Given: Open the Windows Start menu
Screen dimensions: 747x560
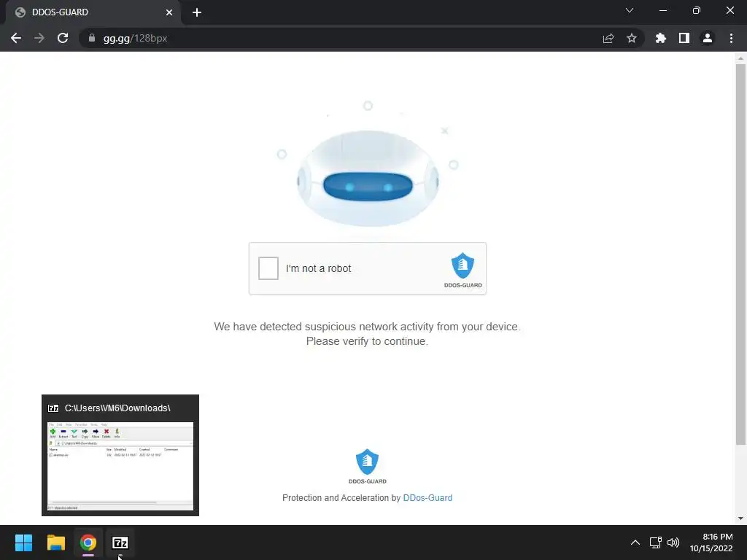Looking at the screenshot, I should (x=23, y=542).
